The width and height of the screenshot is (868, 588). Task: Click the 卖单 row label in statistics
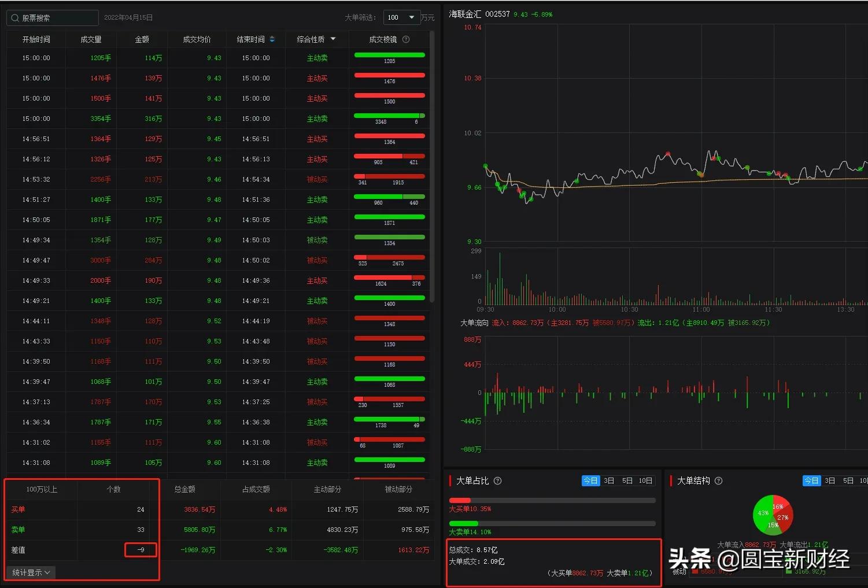pyautogui.click(x=18, y=530)
